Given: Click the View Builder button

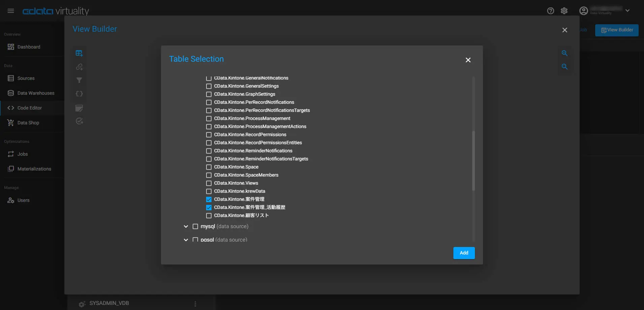Looking at the screenshot, I should click(x=617, y=30).
